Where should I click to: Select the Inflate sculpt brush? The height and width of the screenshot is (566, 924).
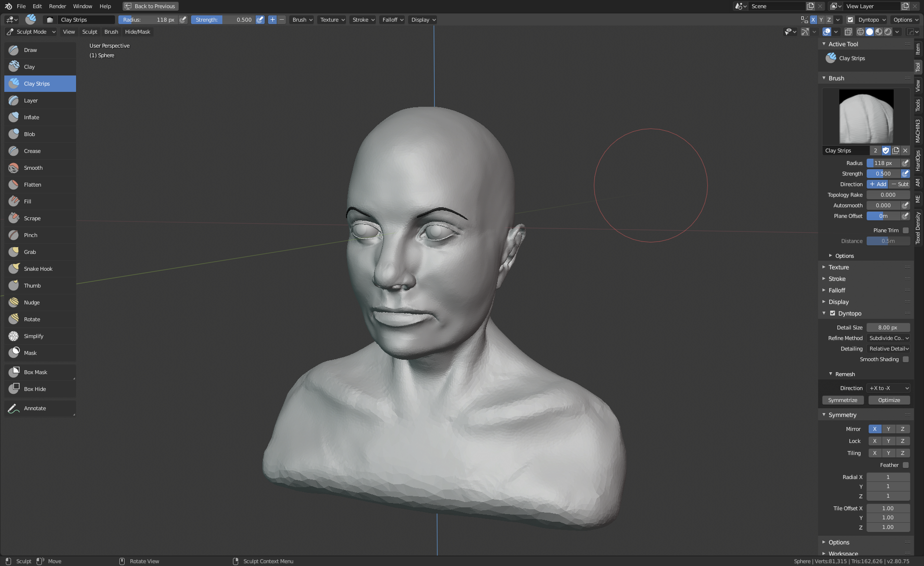tap(32, 117)
